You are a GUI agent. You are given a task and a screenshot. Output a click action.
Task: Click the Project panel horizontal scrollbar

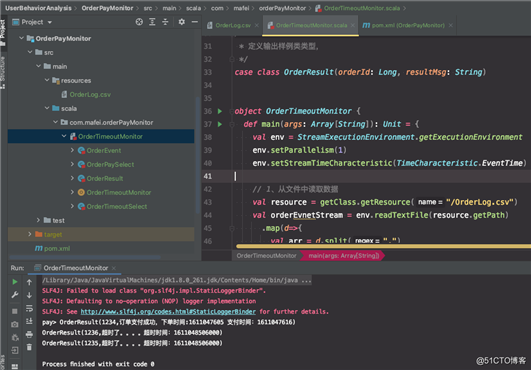(x=85, y=257)
